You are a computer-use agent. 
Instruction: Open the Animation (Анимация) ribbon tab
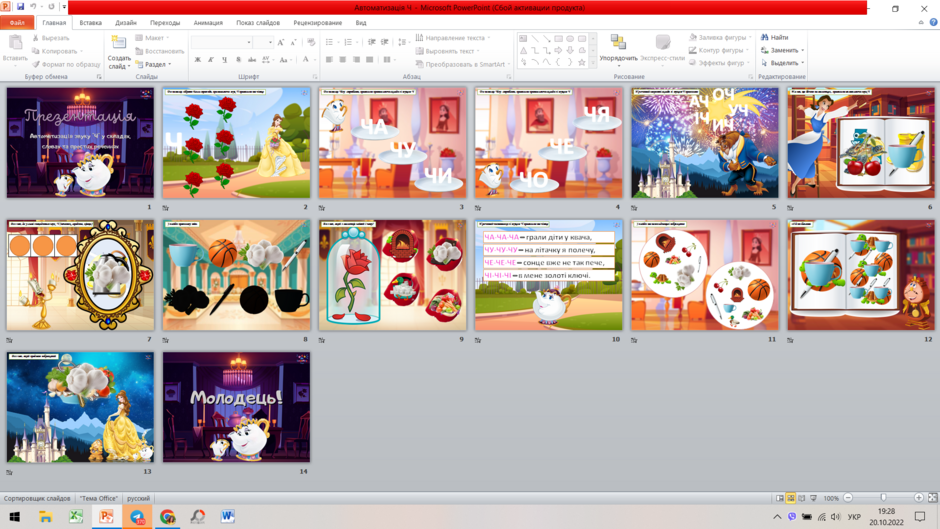[x=208, y=23]
